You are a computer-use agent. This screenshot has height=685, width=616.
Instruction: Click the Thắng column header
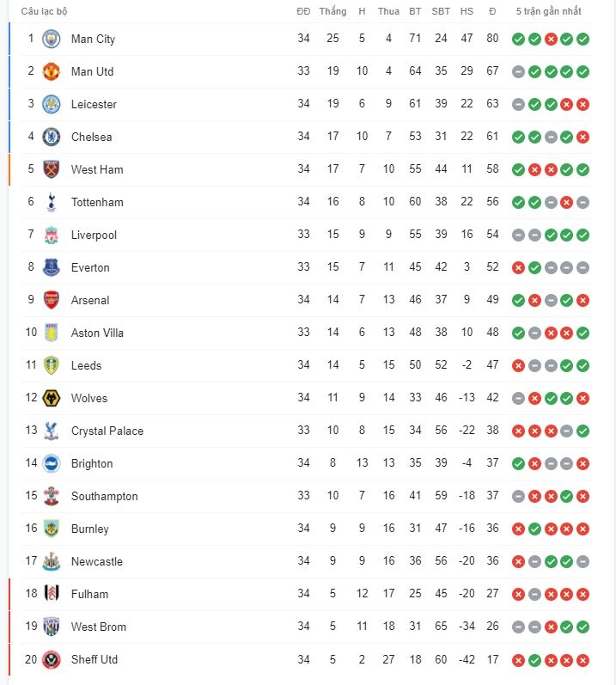tap(332, 11)
